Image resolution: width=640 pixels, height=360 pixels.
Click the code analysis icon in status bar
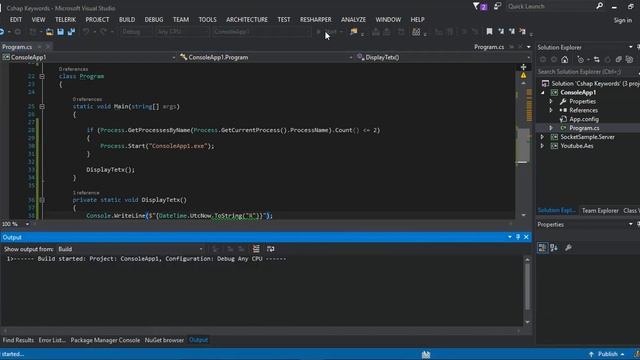[x=426, y=354]
